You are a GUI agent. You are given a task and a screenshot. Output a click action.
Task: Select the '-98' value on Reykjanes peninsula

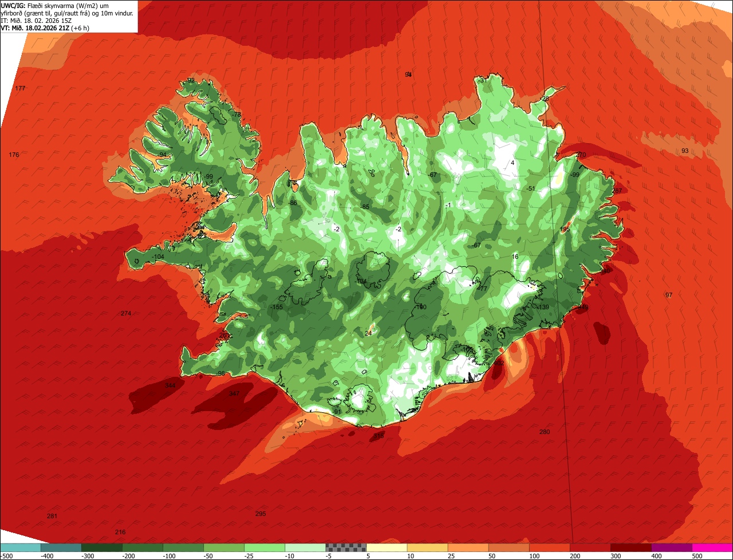(x=220, y=373)
